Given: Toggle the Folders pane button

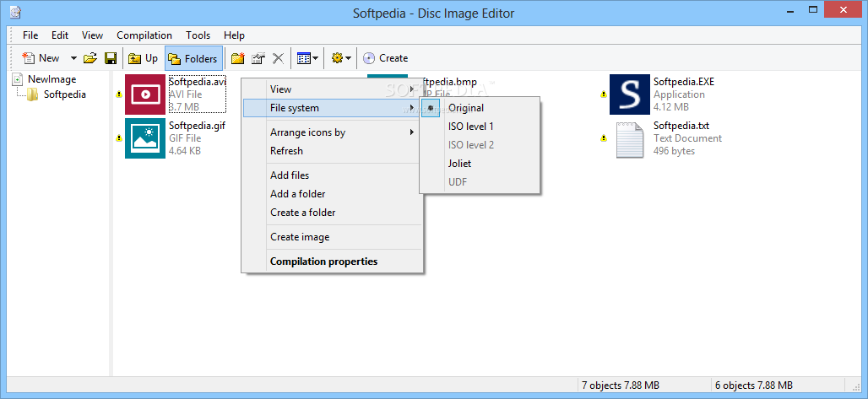Looking at the screenshot, I should [x=193, y=58].
